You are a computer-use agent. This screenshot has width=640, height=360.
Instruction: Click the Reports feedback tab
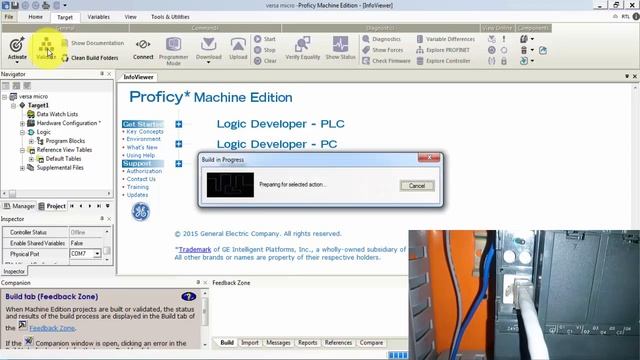click(308, 343)
